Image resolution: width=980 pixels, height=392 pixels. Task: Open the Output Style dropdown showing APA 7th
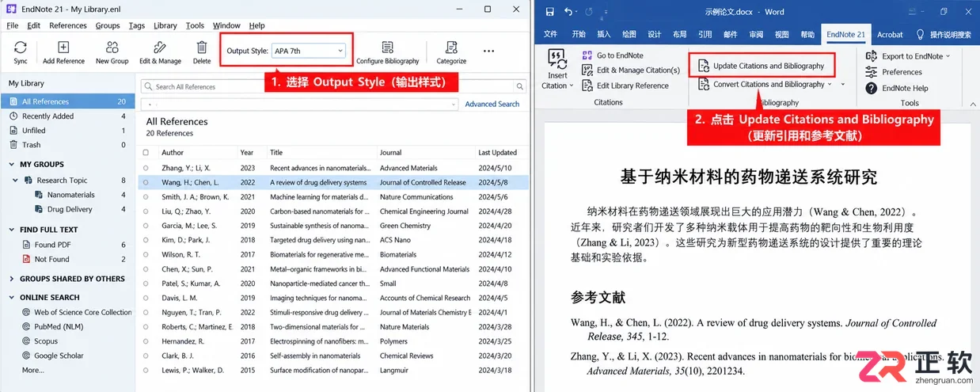pos(309,51)
